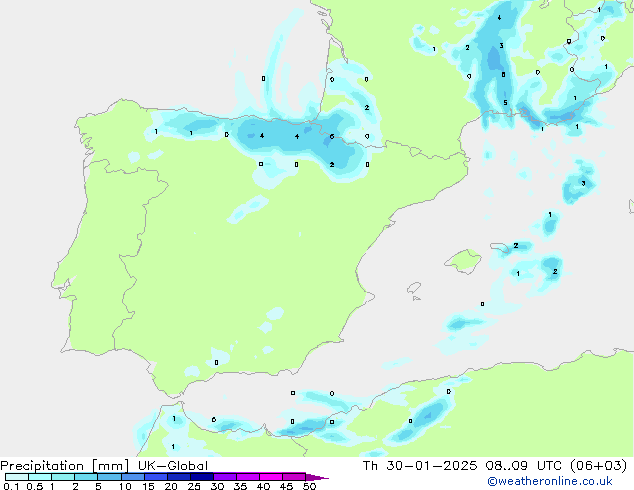The height and width of the screenshot is (490, 634).
Task: Select the 0.5–1 mm legend swatch
Action: tap(40, 477)
